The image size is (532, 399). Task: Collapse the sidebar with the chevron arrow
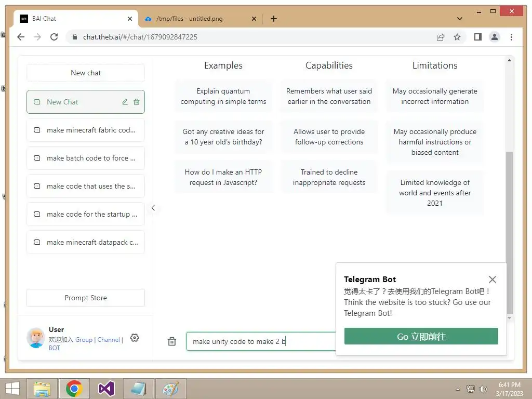tap(153, 208)
